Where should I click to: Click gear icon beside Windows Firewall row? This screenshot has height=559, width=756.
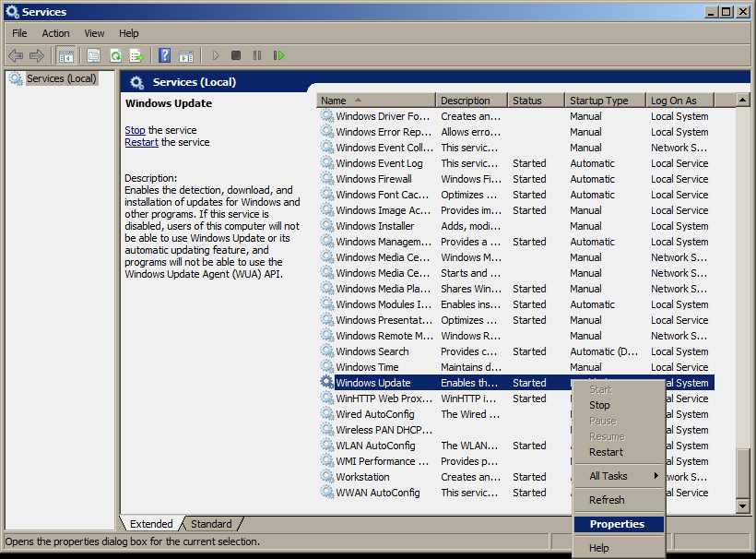tap(327, 178)
